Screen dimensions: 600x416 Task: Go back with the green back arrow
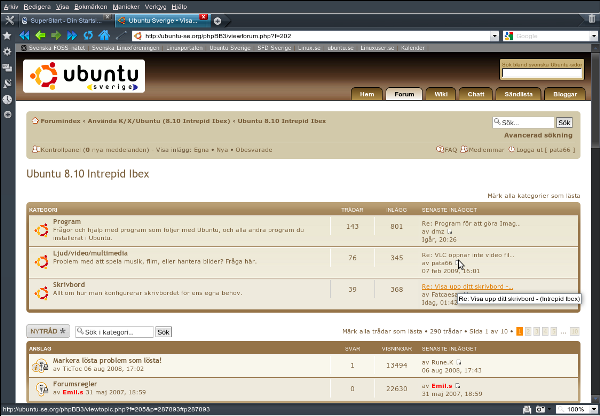[x=40, y=36]
